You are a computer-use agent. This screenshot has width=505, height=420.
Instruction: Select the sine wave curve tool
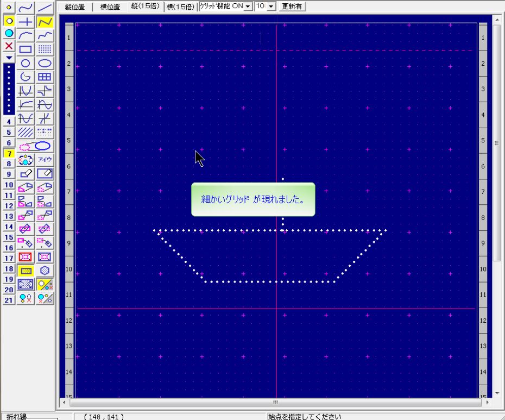45,104
